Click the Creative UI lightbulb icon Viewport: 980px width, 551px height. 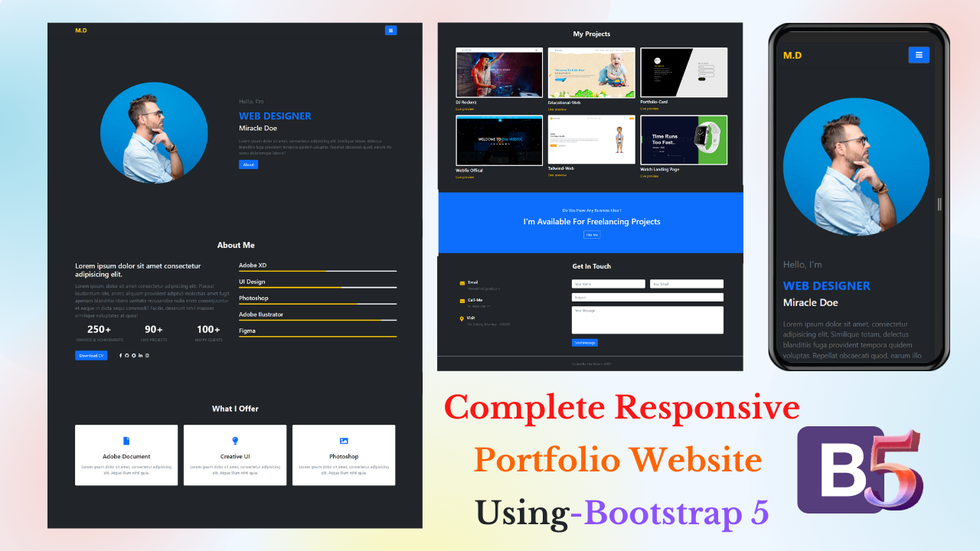coord(235,441)
